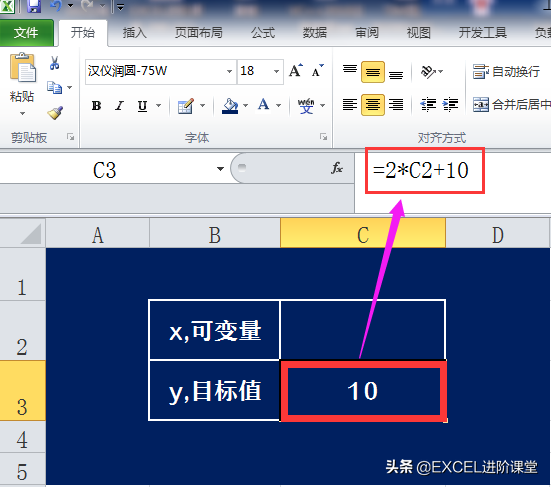Click the Undo arrow icon

(x=56, y=6)
